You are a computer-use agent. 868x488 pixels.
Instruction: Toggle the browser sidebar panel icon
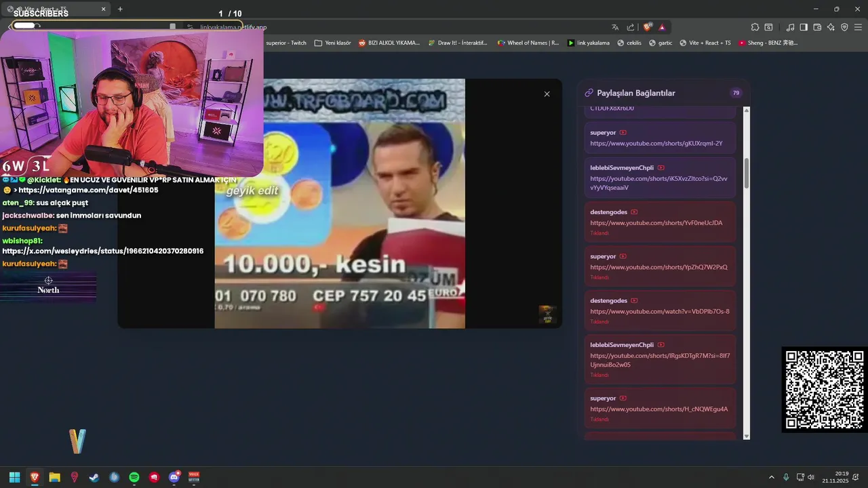804,27
